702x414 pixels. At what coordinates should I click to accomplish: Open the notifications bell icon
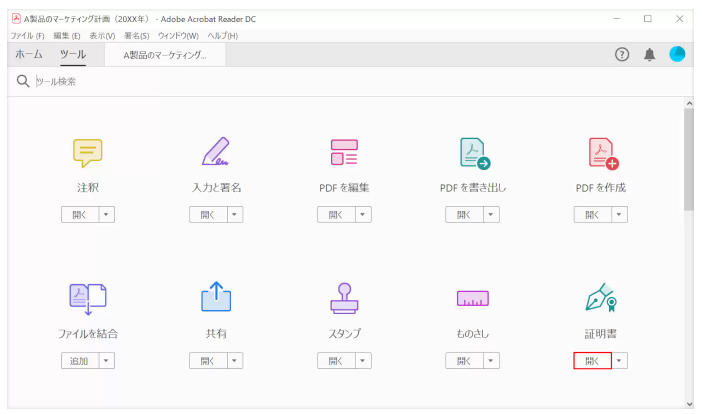[650, 54]
